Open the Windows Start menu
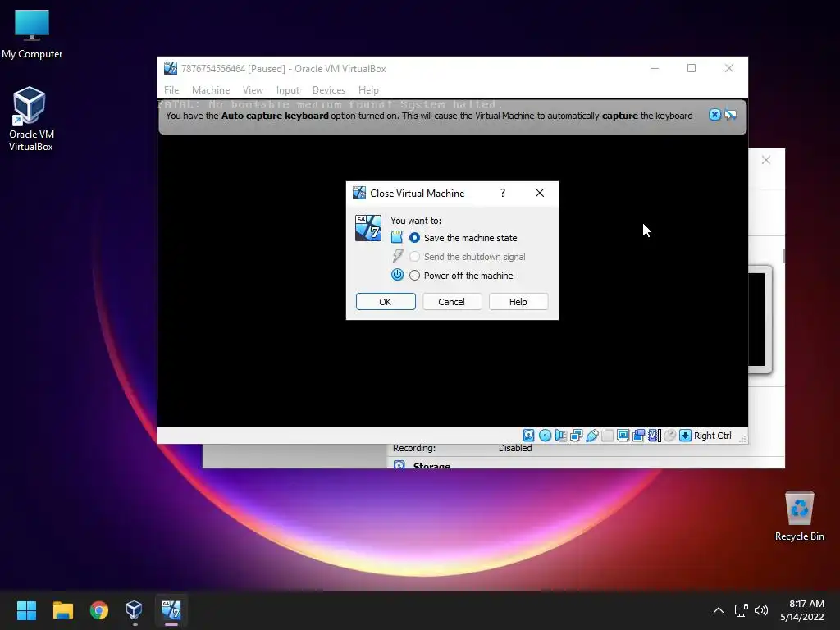Viewport: 840px width, 630px height. coord(26,609)
